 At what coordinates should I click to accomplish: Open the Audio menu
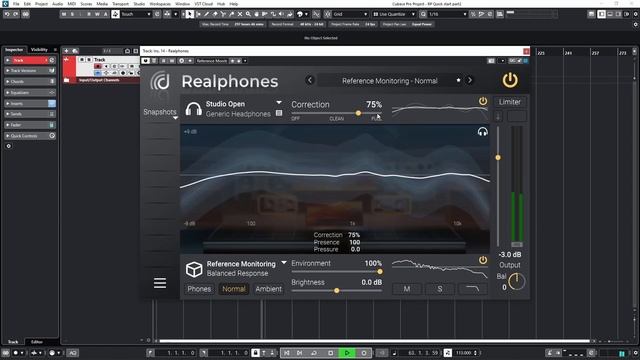(x=58, y=4)
